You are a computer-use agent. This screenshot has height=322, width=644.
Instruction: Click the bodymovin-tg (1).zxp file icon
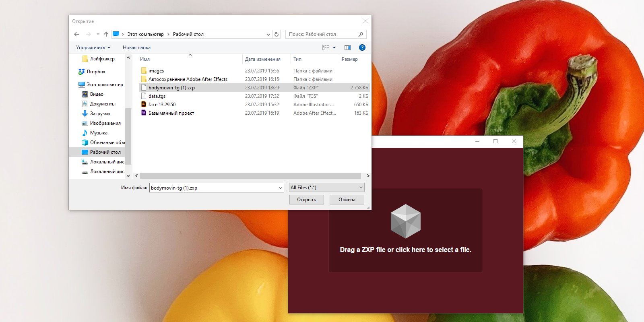(144, 88)
